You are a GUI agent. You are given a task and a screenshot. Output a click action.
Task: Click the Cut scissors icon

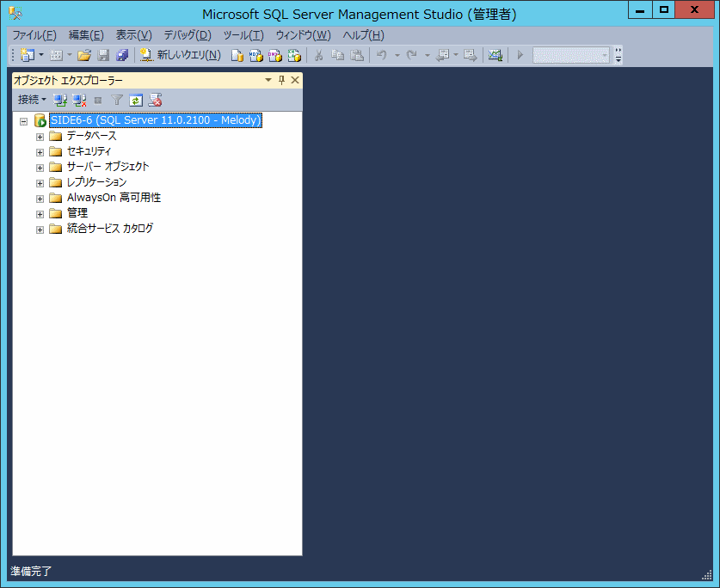click(x=318, y=55)
